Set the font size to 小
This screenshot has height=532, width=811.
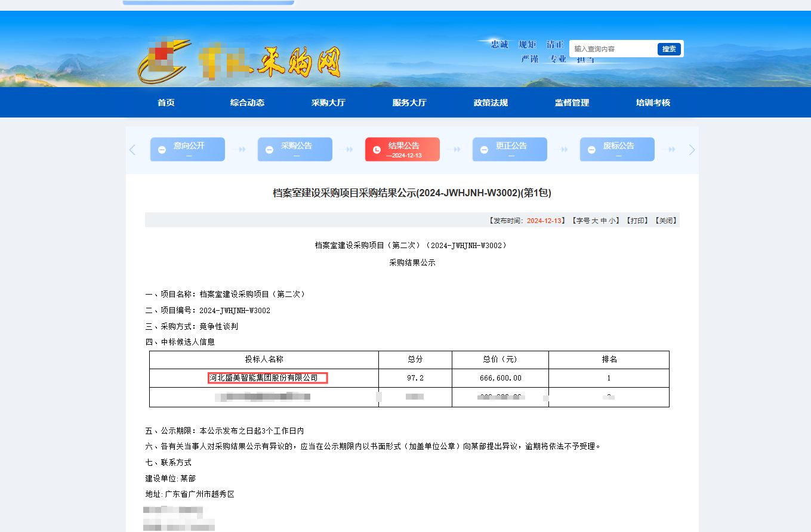coord(612,221)
